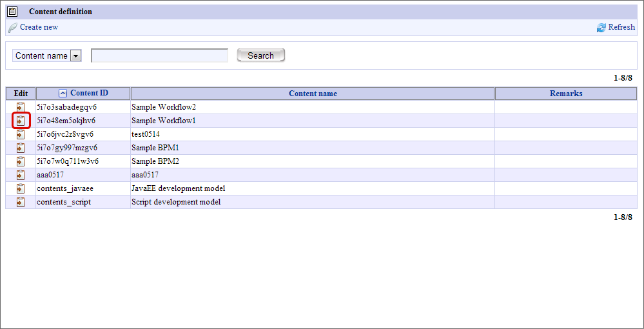Click the Script development model name
This screenshot has width=644, height=329.
point(176,203)
